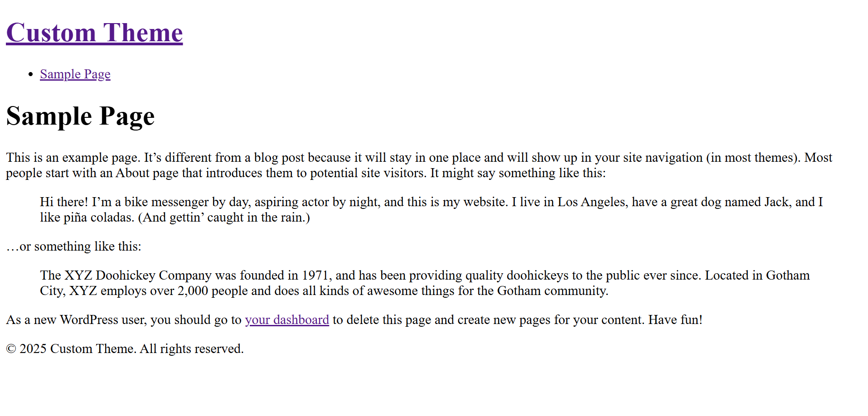Click the paragraph starting 'This is an example page'
This screenshot has height=416, width=868.
[x=419, y=165]
